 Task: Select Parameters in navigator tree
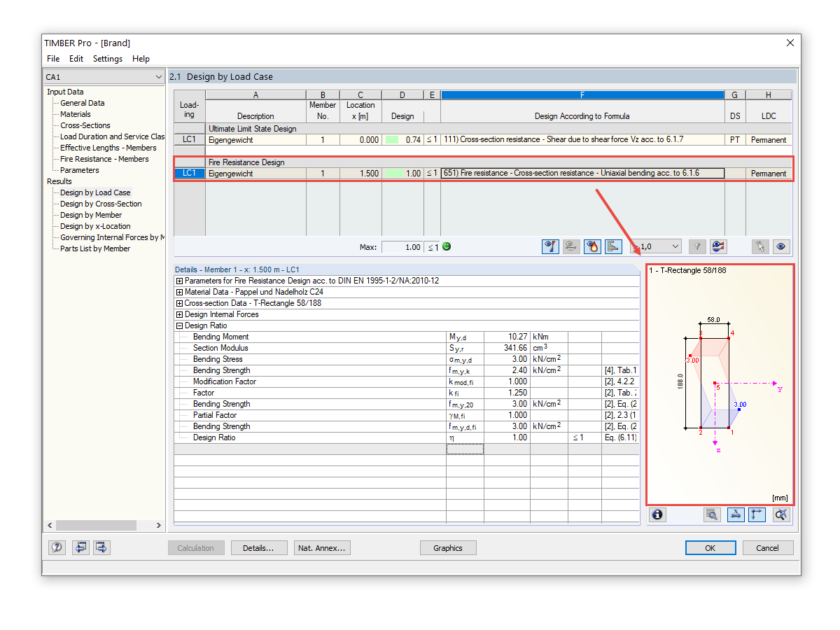pos(80,170)
